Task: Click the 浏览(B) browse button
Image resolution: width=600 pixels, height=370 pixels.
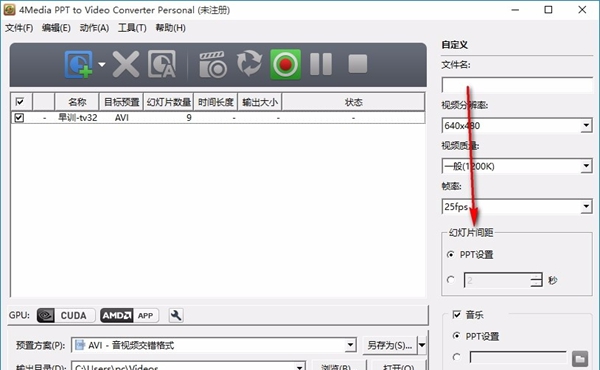Action: coord(339,366)
